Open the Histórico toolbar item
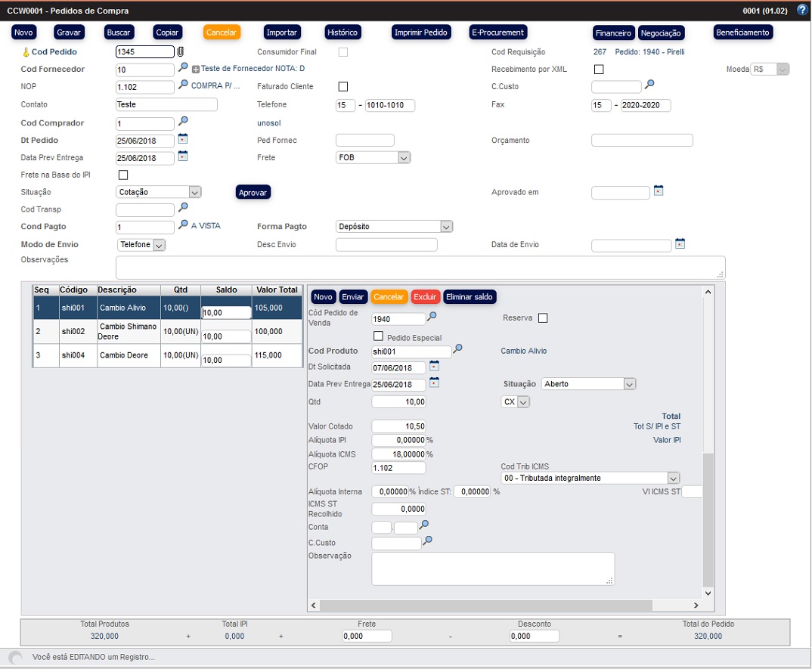The height and width of the screenshot is (669, 812). (x=342, y=33)
